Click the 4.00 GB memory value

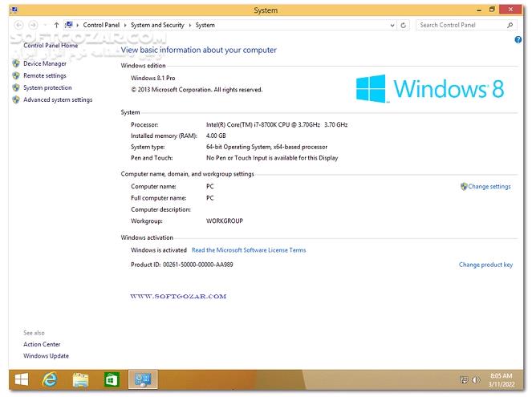coord(216,136)
